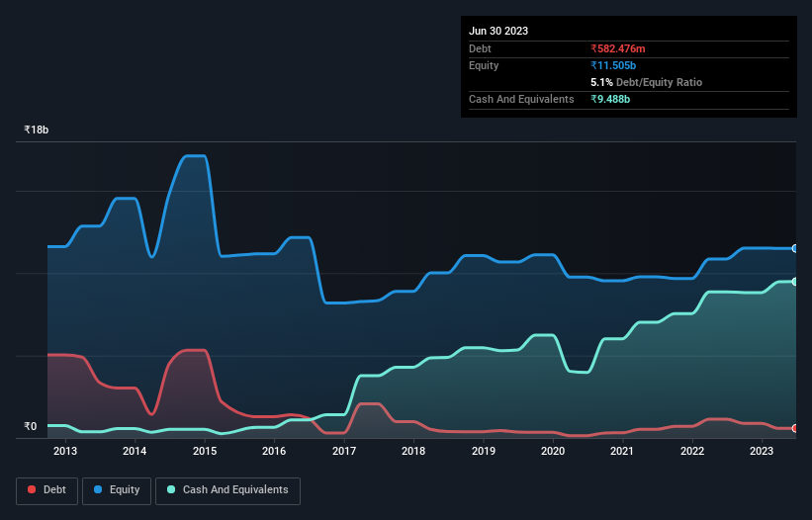Click the 2015 x-axis label

click(x=205, y=451)
